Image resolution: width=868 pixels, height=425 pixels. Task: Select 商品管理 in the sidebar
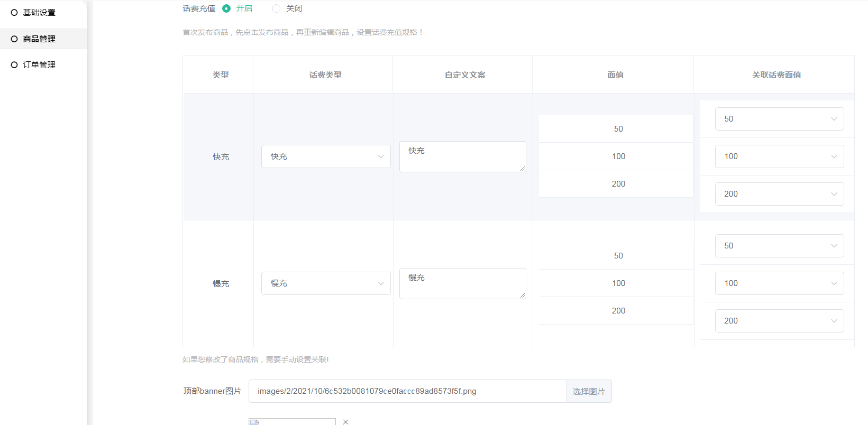pyautogui.click(x=39, y=39)
